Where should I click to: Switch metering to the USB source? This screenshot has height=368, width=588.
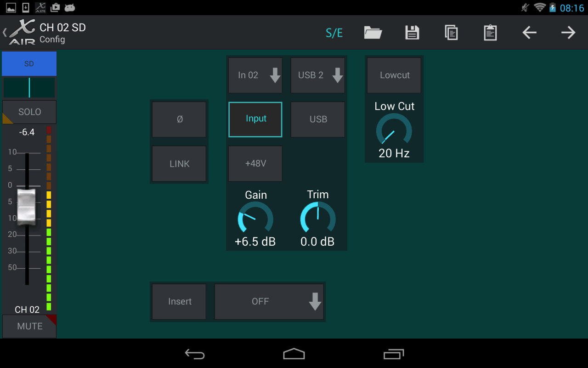point(317,119)
